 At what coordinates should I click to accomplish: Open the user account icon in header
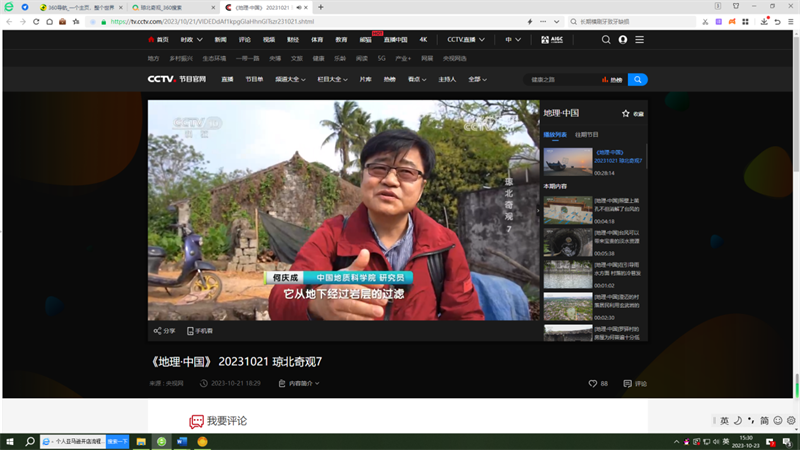pos(623,40)
